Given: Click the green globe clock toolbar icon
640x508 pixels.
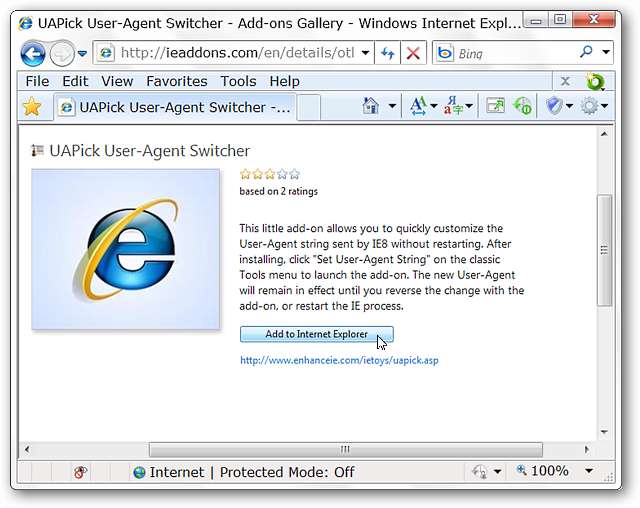Looking at the screenshot, I should click(523, 106).
